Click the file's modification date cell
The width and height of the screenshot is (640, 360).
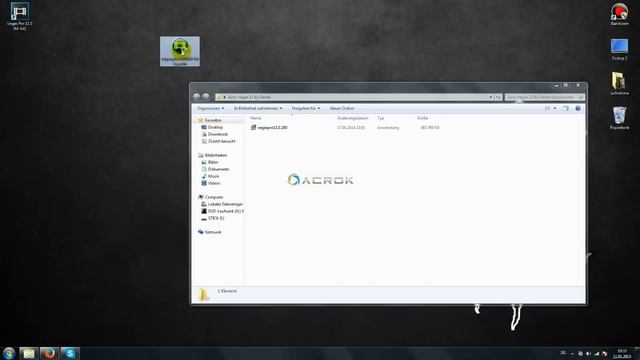pos(351,128)
